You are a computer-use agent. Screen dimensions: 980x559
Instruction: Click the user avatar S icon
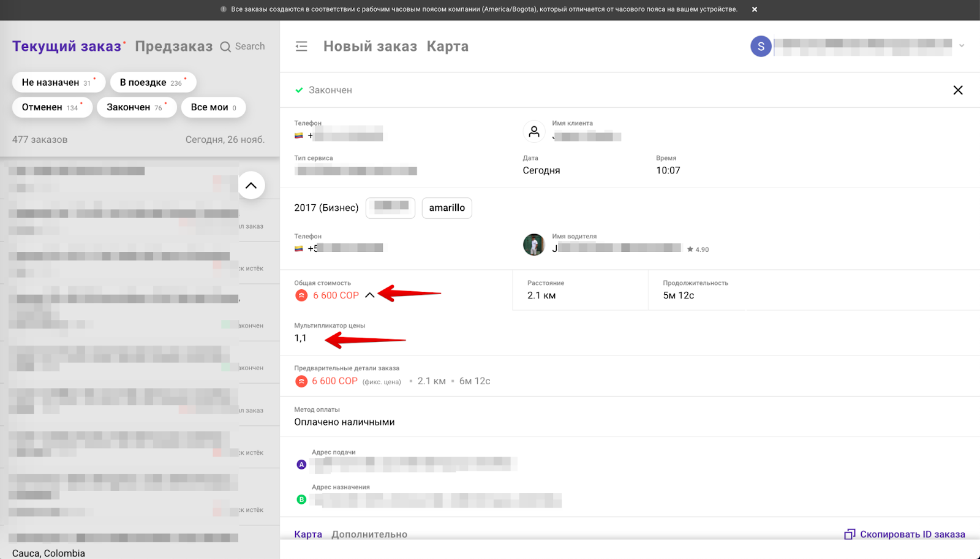(761, 47)
